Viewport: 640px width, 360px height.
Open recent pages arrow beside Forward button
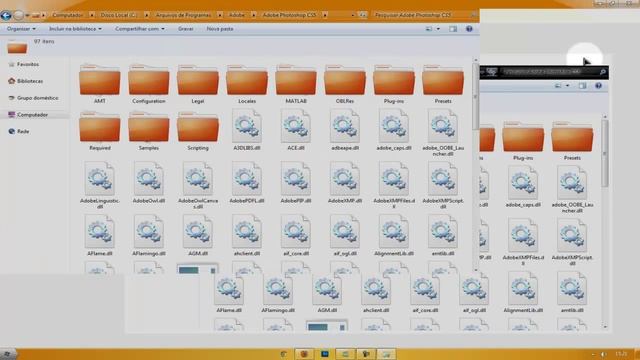27,16
